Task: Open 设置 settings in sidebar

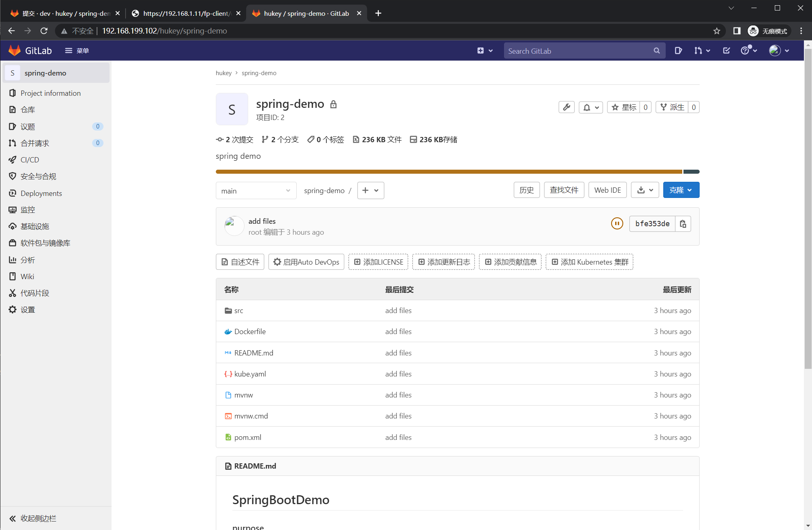Action: click(x=28, y=309)
